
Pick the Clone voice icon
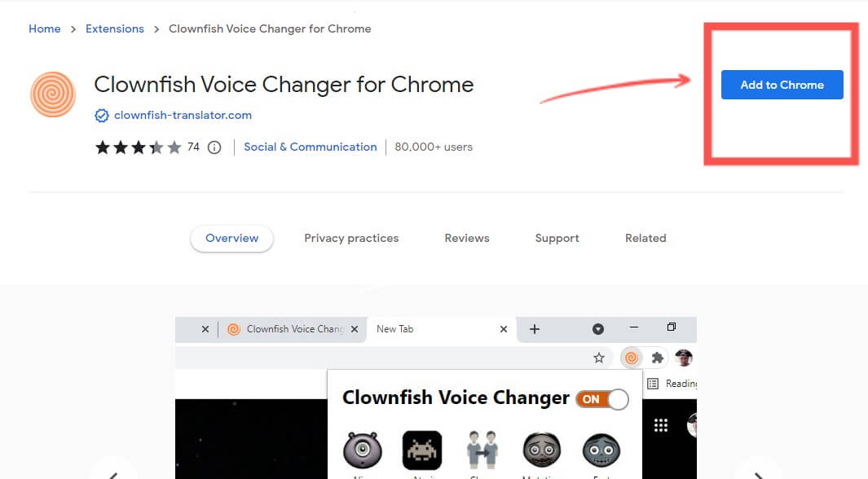pyautogui.click(x=482, y=450)
